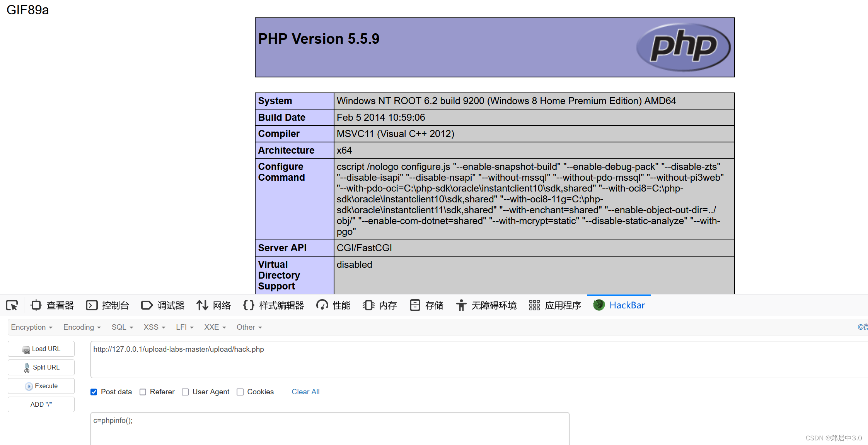Viewport: 868px width, 445px height.
Task: Click the Server API value CGI/FastCGI
Action: (364, 248)
